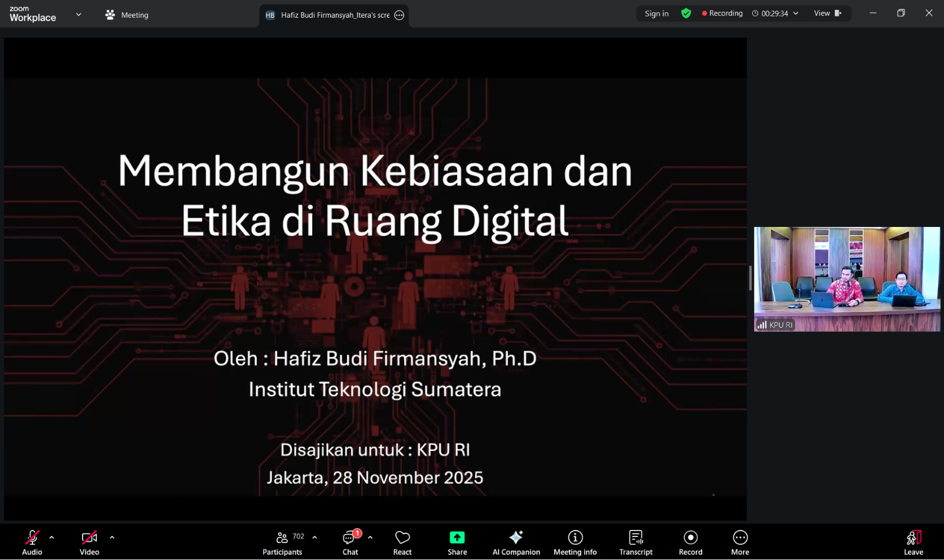Expand video options arrow next to Video
944x560 pixels.
[x=112, y=538]
